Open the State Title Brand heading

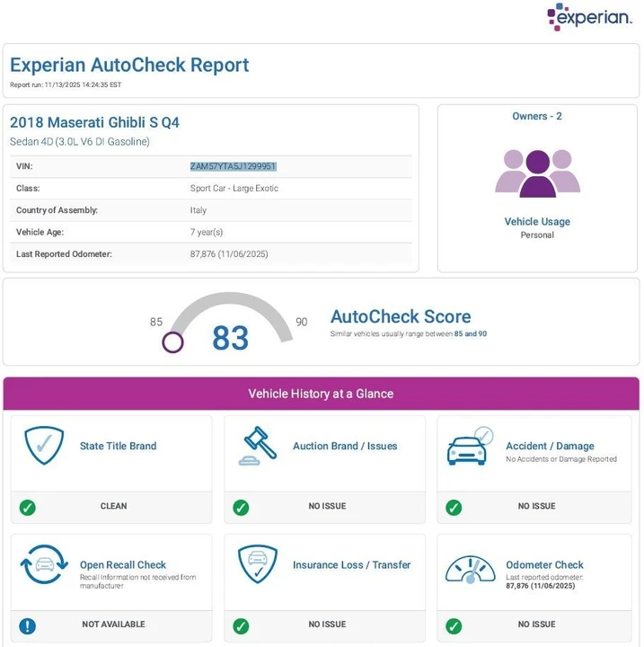pos(118,446)
